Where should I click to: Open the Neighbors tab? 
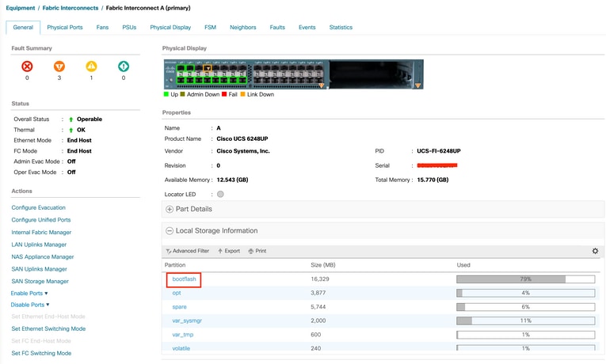[242, 28]
